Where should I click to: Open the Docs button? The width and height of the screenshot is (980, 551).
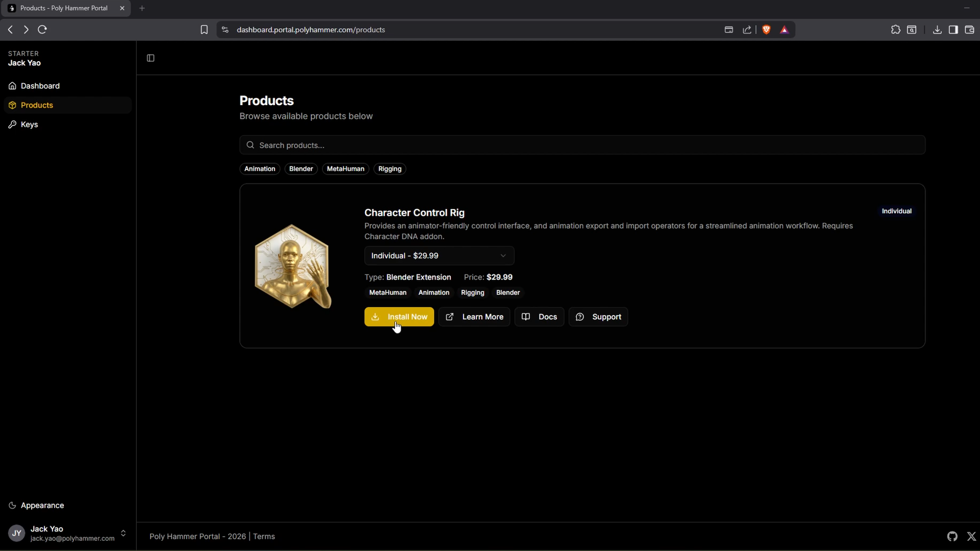539,317
